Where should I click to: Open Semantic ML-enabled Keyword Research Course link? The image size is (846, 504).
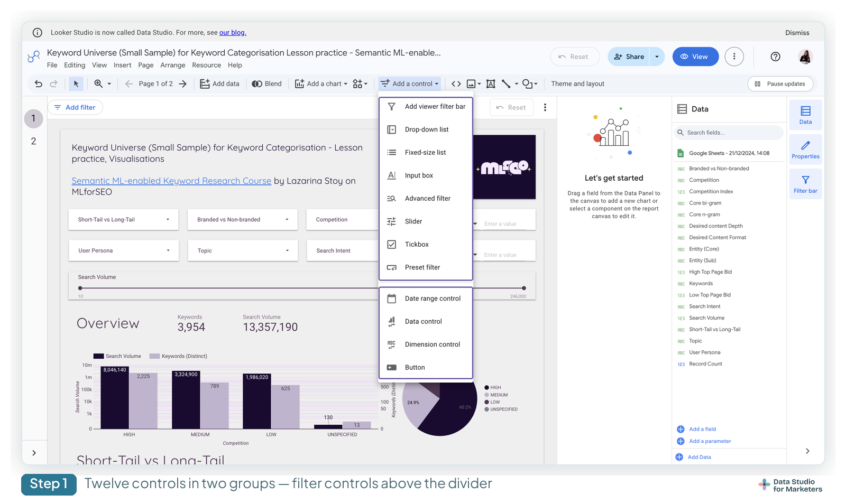coord(171,181)
